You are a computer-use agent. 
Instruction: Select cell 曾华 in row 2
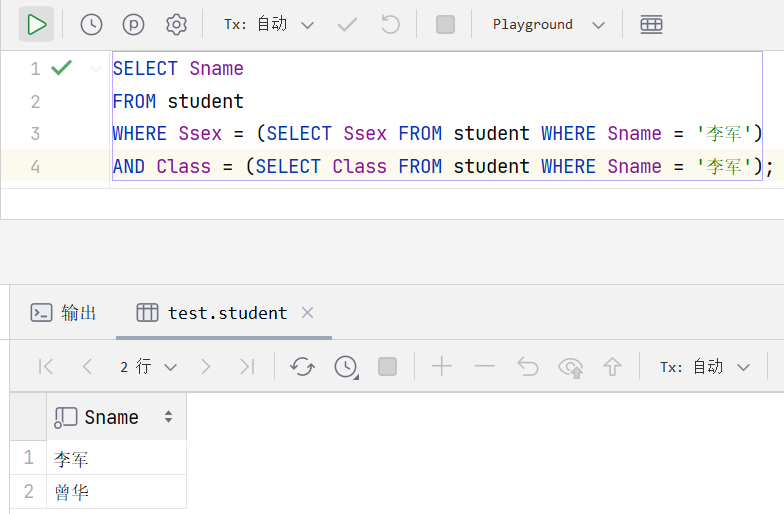pos(116,492)
